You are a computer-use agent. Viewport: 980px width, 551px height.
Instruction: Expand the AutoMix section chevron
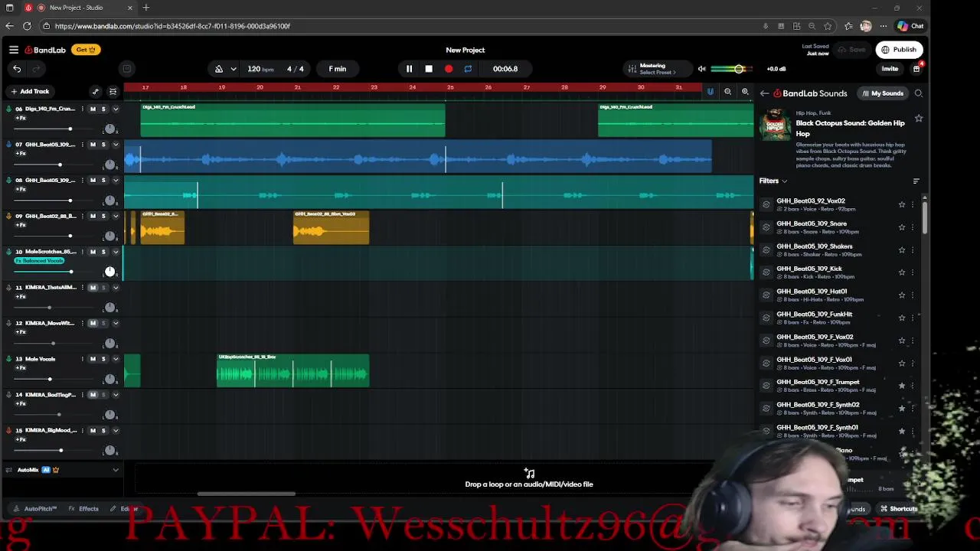116,470
